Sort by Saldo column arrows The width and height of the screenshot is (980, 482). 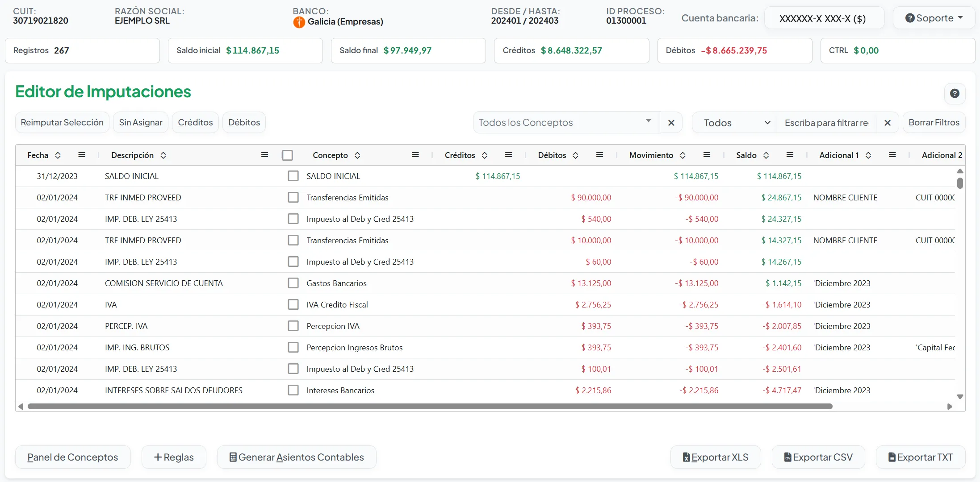click(766, 155)
